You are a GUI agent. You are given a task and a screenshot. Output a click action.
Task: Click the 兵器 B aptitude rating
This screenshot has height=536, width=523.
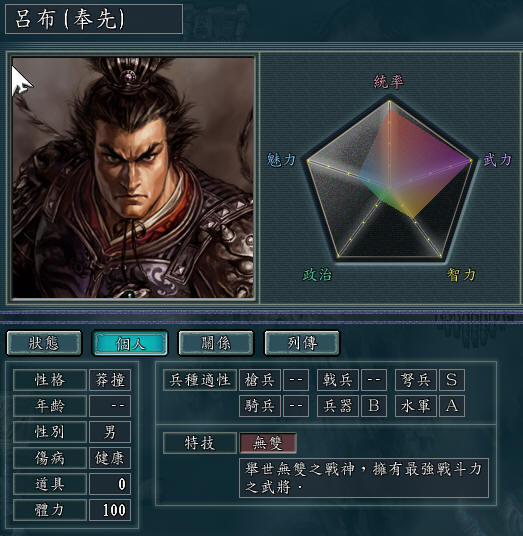pos(374,406)
